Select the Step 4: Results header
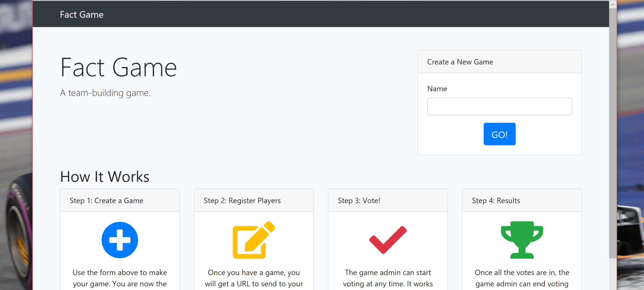Image resolution: width=644 pixels, height=290 pixels. pos(522,200)
